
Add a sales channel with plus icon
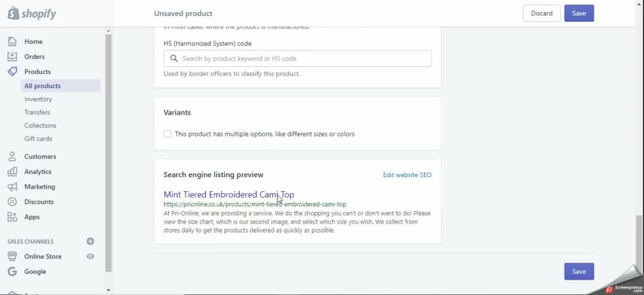coord(90,241)
